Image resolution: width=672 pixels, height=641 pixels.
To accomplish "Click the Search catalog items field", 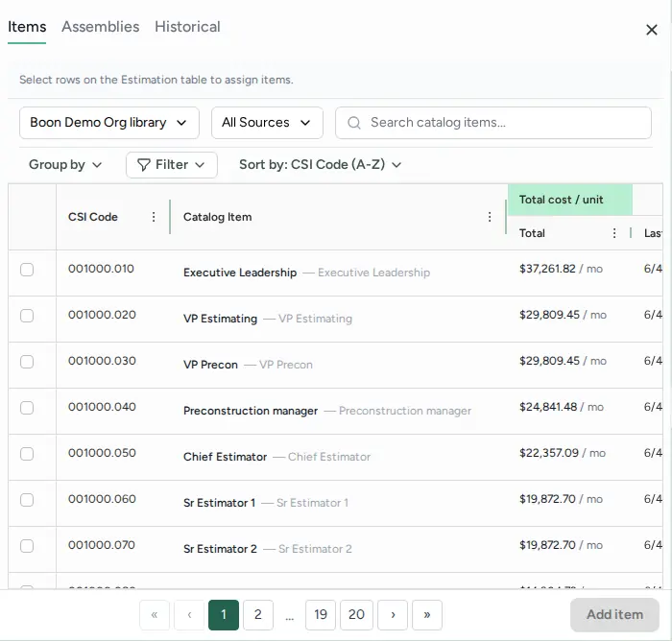I will click(x=493, y=123).
